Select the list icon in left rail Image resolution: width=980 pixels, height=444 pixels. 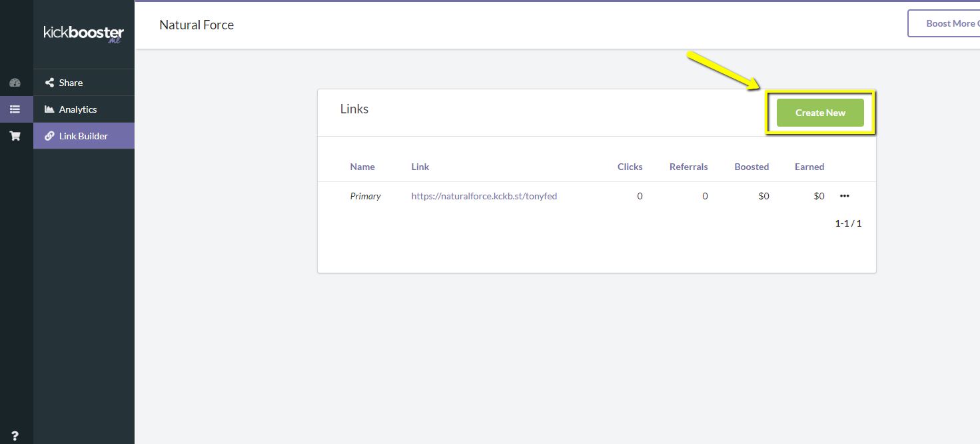[15, 109]
